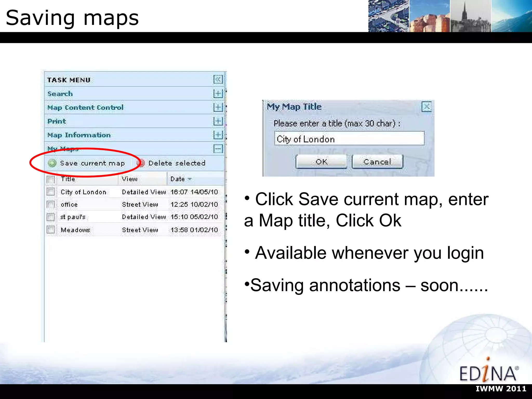Click the Print menu heading
This screenshot has height=399, width=532.
click(x=57, y=121)
